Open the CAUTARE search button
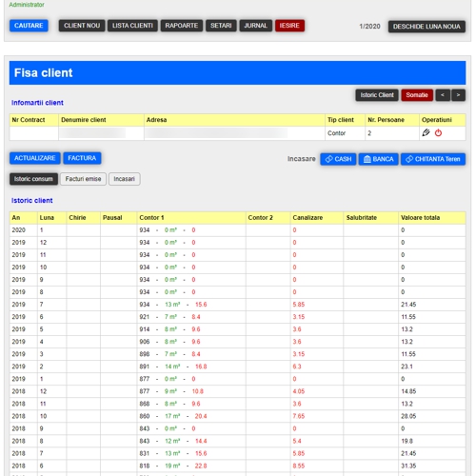The width and height of the screenshot is (476, 476). 29,26
